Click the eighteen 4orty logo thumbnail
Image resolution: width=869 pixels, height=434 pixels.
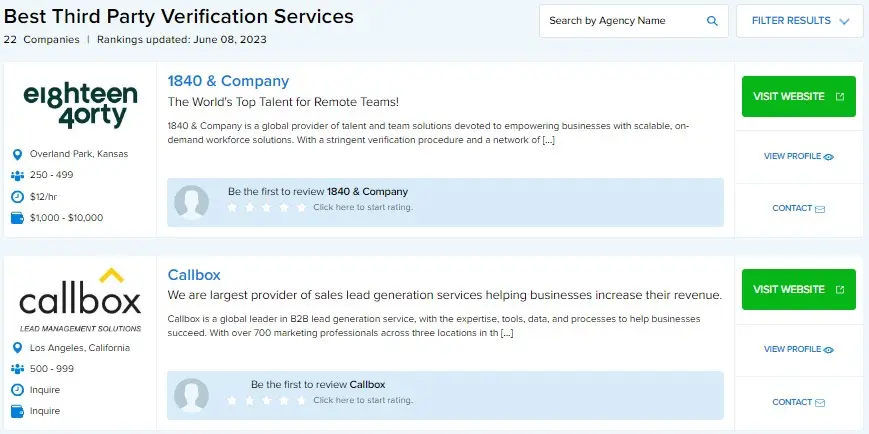coord(80,105)
